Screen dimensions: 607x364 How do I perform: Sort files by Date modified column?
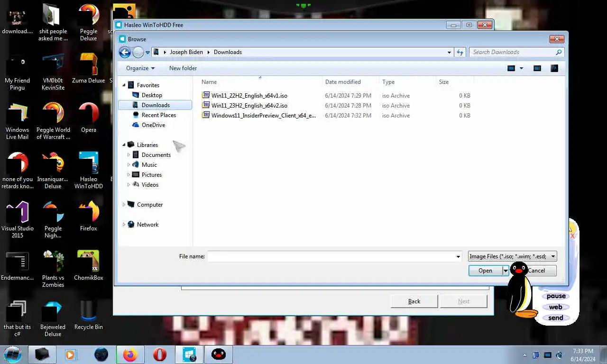pos(350,82)
